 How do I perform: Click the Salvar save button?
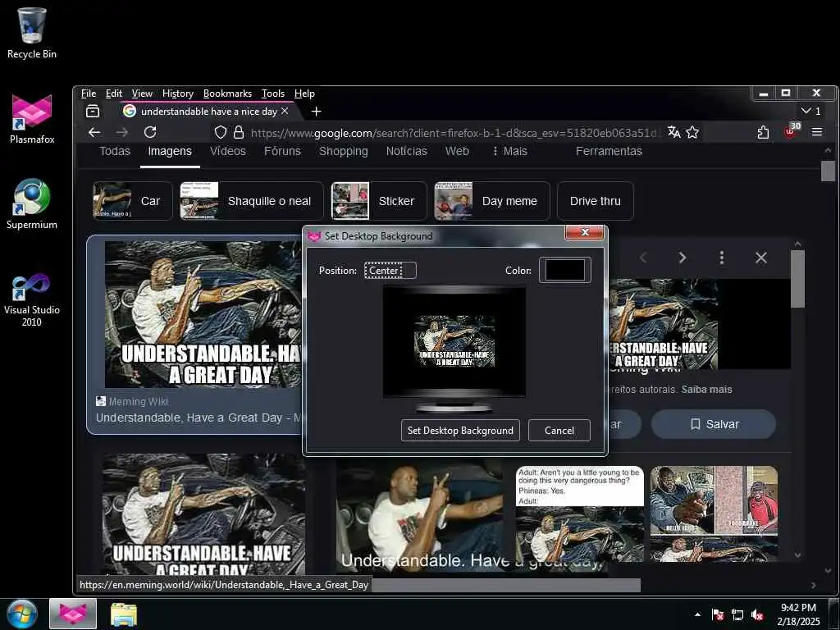tap(714, 424)
